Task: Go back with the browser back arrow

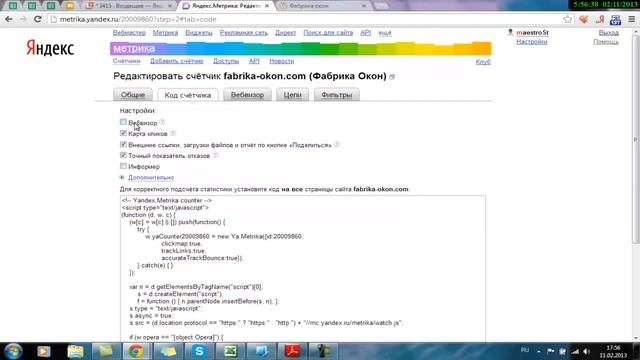Action: 9,19
